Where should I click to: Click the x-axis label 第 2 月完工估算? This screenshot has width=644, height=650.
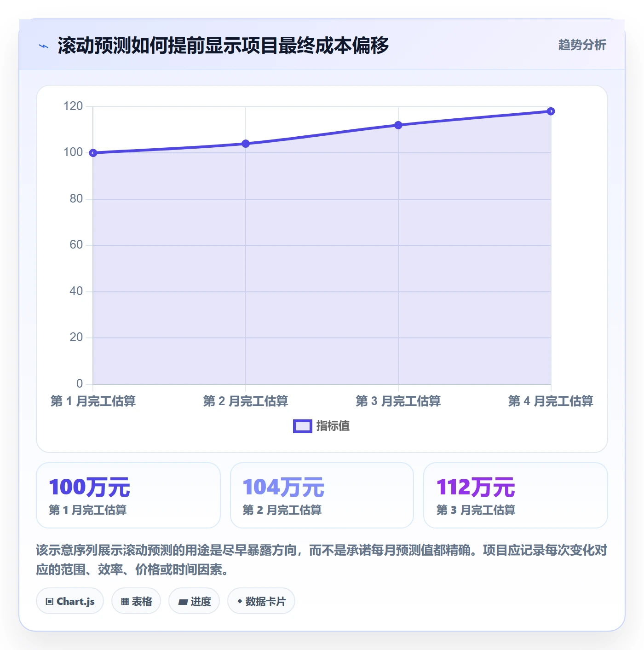tap(246, 401)
